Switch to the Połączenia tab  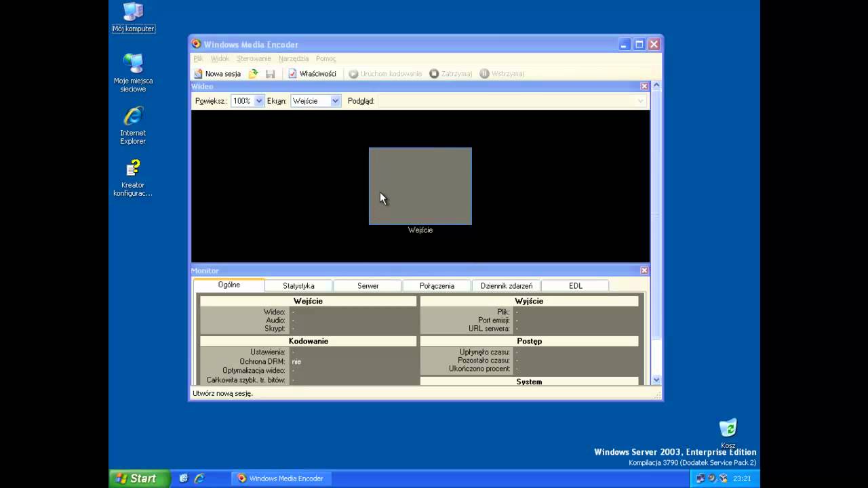point(437,286)
